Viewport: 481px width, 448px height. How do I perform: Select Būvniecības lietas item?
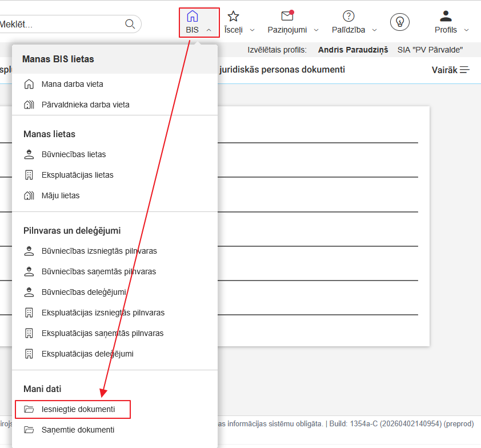click(x=73, y=154)
